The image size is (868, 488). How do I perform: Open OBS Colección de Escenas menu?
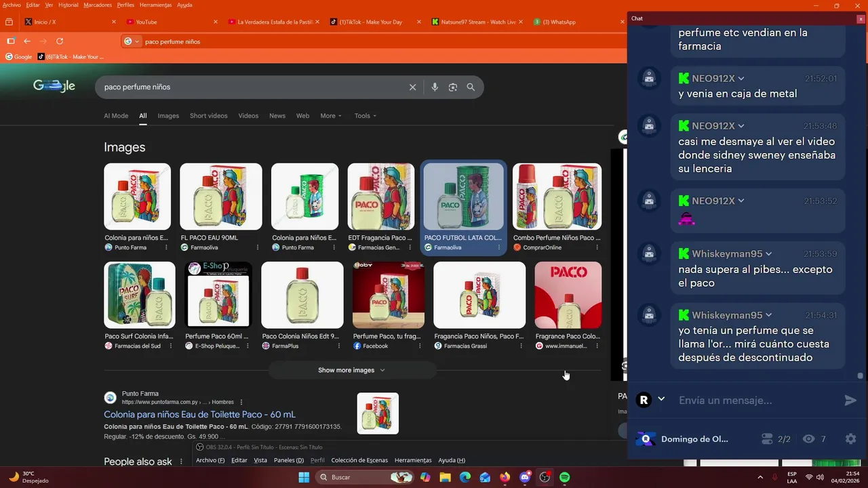point(359,460)
